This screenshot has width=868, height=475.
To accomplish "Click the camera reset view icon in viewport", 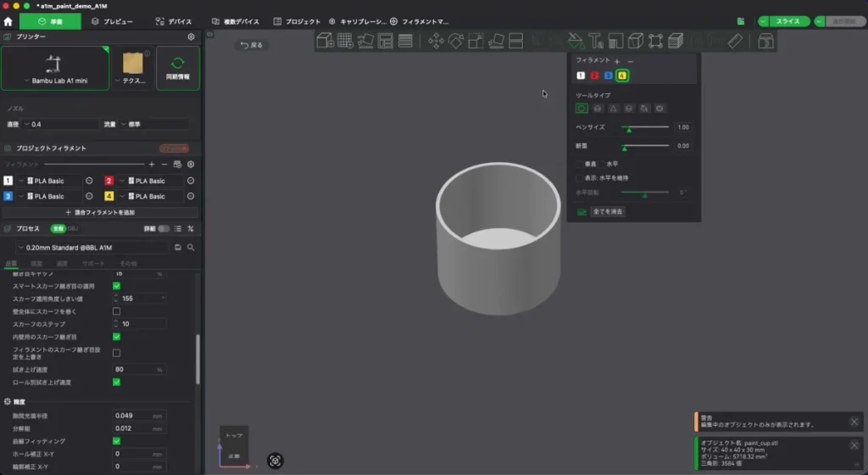I will [x=275, y=461].
